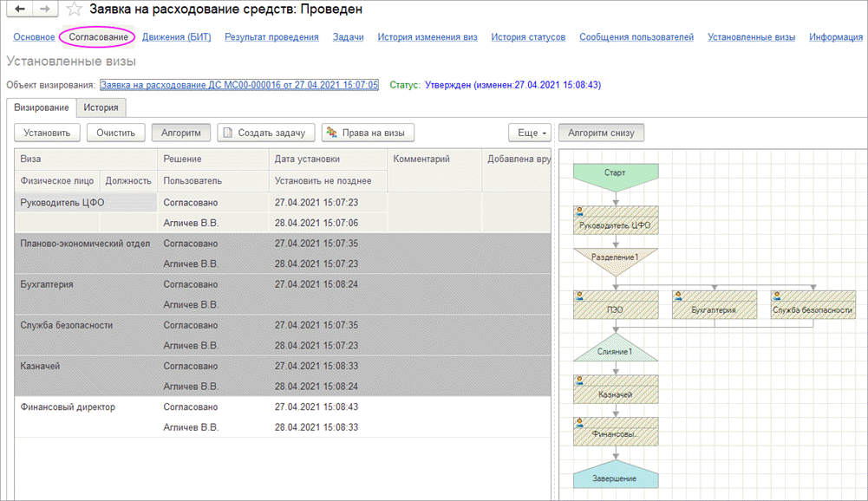868x501 pixels.
Task: Toggle the Алгоритм button
Action: tap(180, 133)
